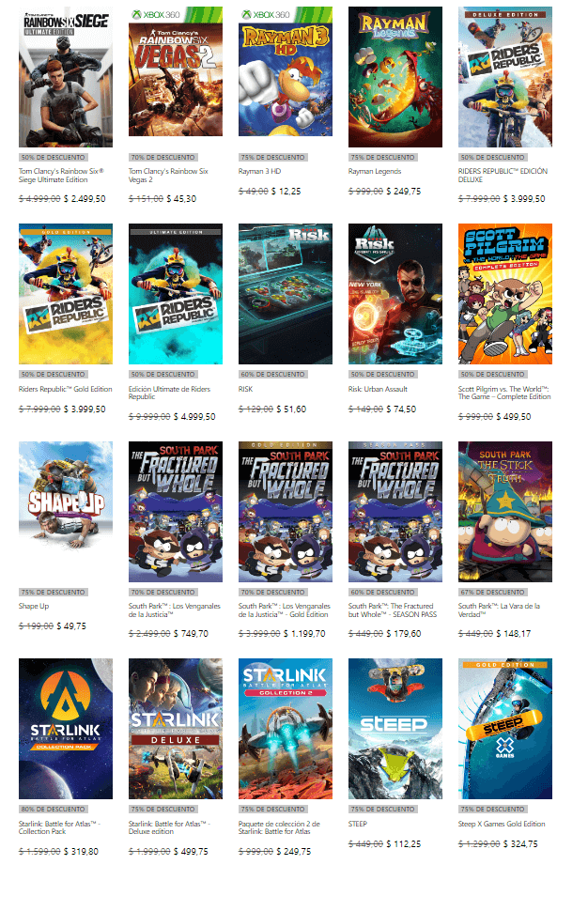The image size is (588, 911).
Task: Open the Rainbow Six Siege Ultimate Edition cover
Action: pos(66,77)
